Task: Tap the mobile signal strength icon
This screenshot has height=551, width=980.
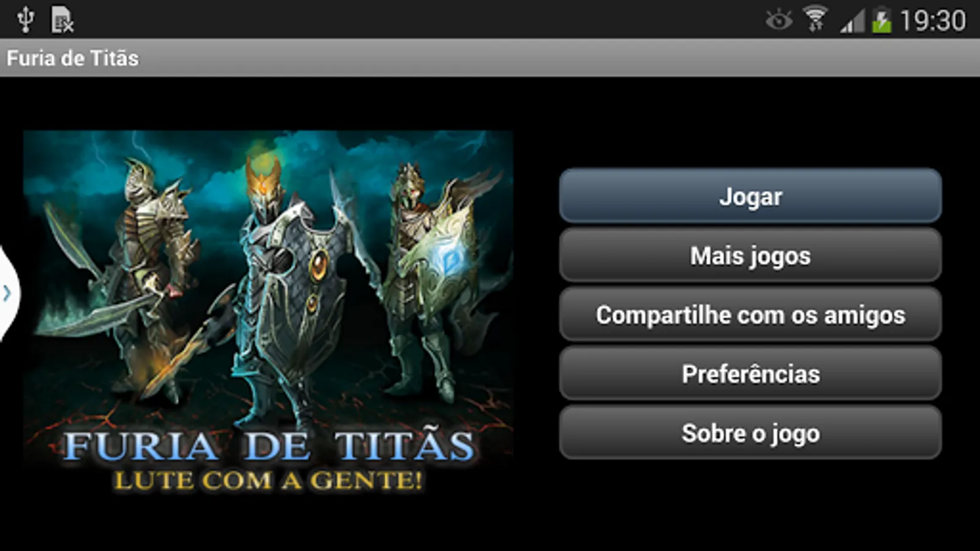Action: (x=852, y=21)
